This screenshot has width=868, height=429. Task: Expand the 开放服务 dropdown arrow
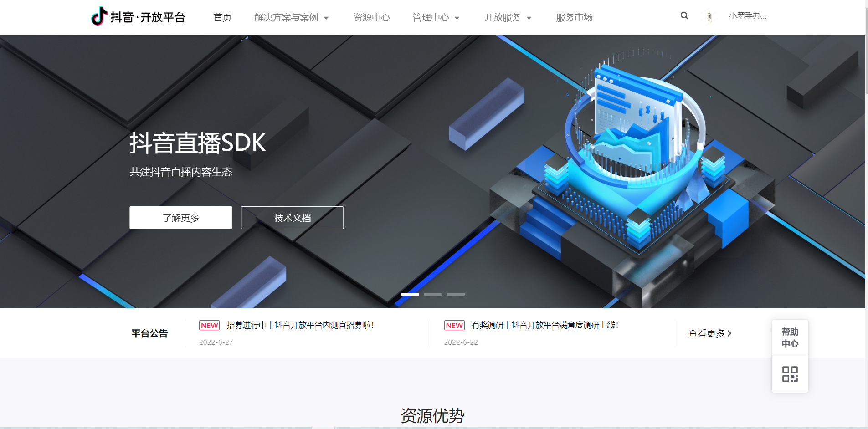pos(529,18)
